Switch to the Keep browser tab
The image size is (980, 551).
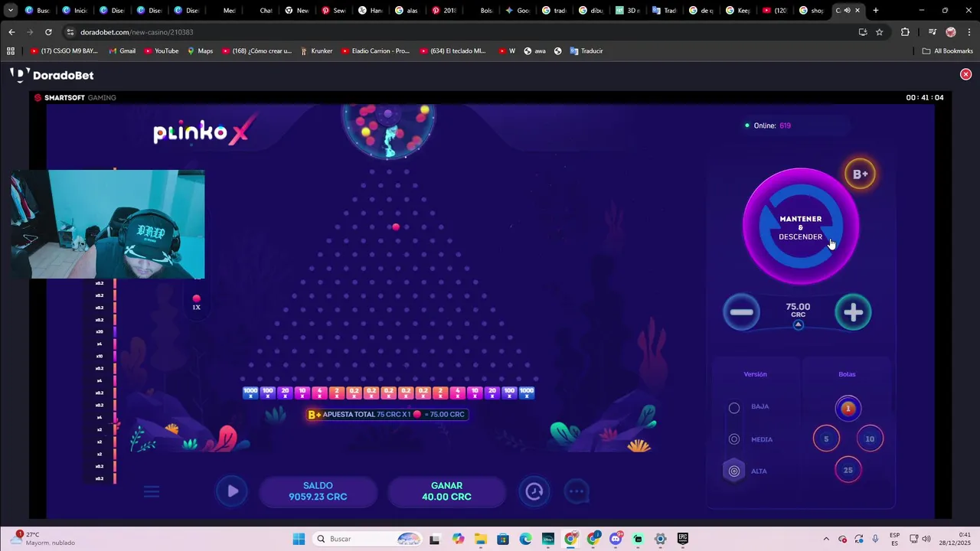[737, 11]
